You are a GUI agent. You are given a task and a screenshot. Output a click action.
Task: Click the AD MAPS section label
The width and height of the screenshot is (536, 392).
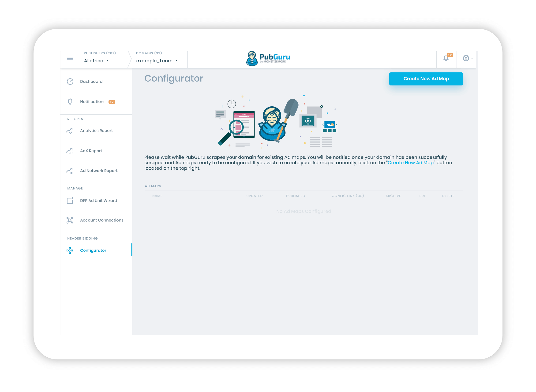click(153, 186)
